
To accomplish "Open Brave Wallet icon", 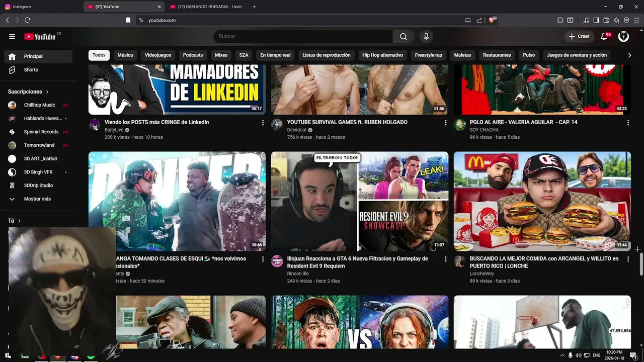I will [606, 20].
